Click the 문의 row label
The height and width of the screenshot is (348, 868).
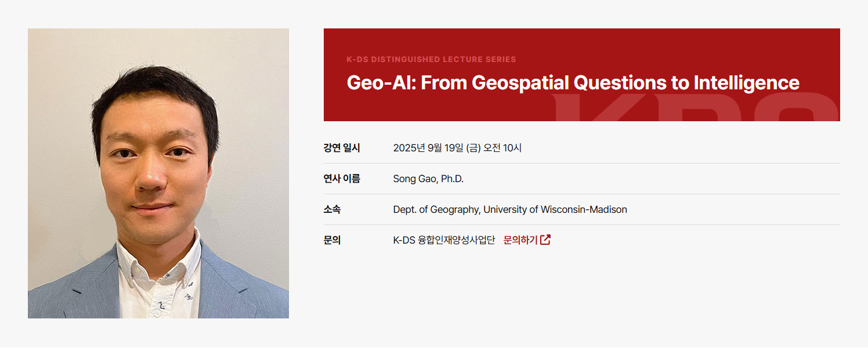tap(332, 240)
